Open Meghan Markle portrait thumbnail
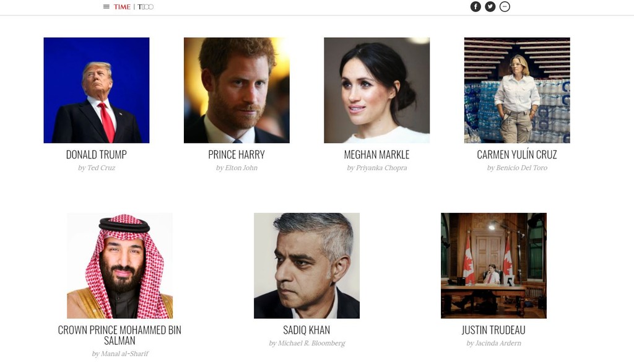This screenshot has width=634, height=364. click(x=377, y=90)
